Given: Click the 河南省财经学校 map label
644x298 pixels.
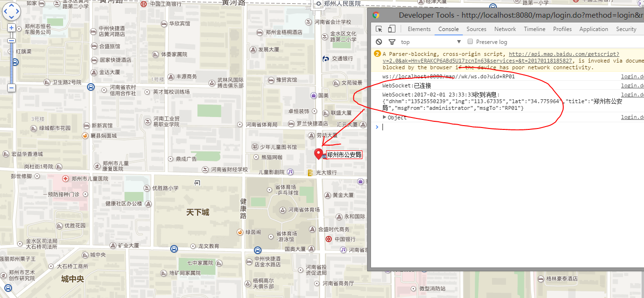Looking at the screenshot, I should tap(229, 170).
